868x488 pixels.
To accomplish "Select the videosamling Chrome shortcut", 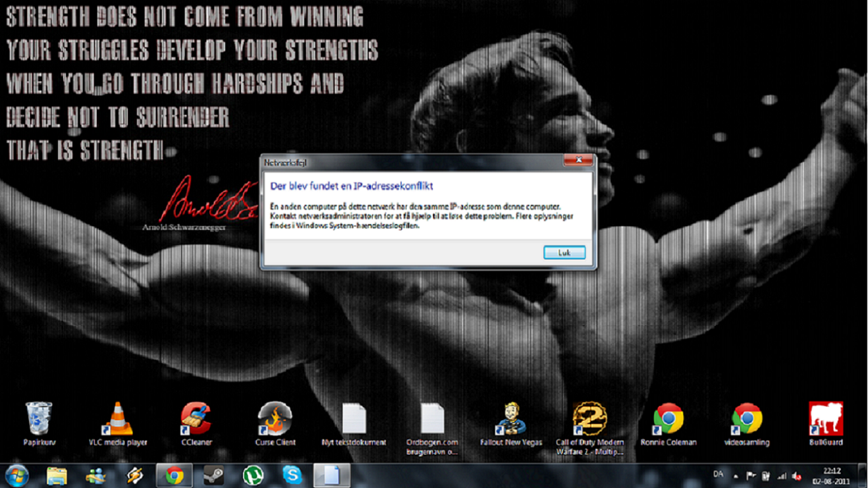I will click(747, 424).
